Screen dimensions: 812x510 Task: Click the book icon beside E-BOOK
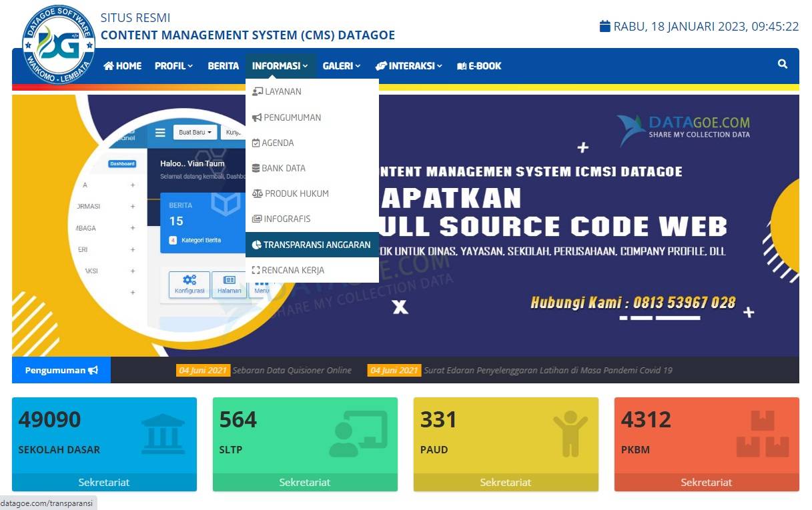pyautogui.click(x=462, y=66)
